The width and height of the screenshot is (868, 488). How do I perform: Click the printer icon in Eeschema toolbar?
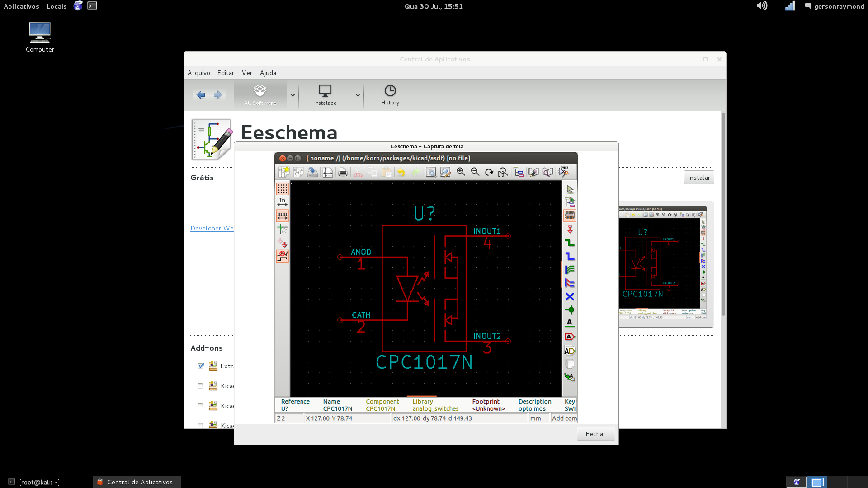(343, 172)
